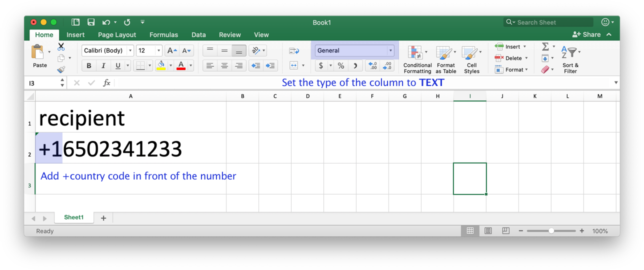Click the Share button
This screenshot has height=270, width=644.
coord(586,34)
